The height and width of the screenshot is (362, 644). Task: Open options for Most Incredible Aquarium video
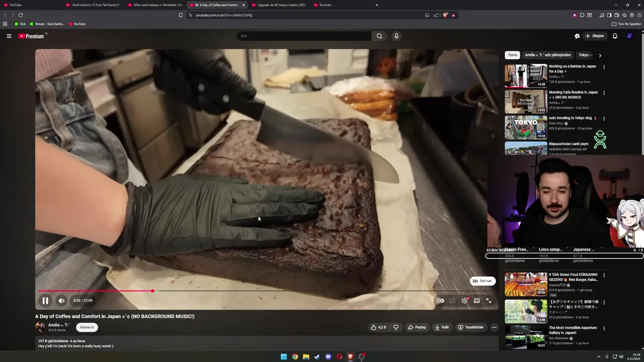604,329
